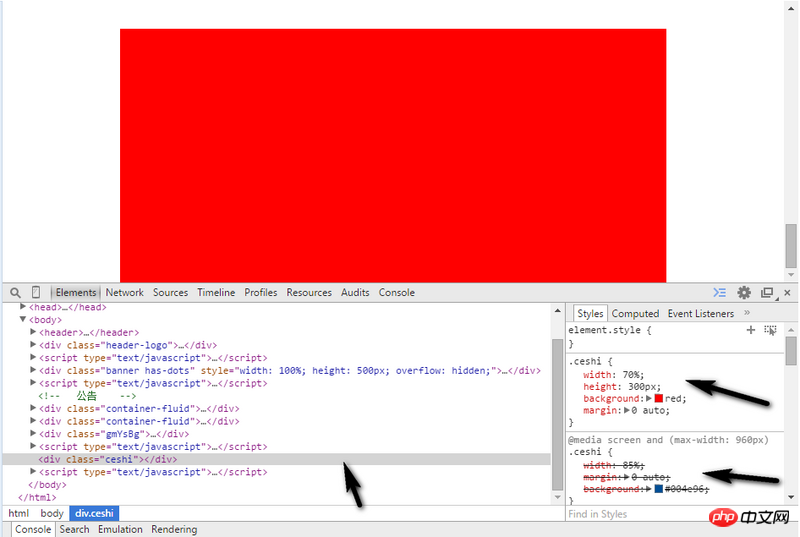Expand the head element node

23,306
